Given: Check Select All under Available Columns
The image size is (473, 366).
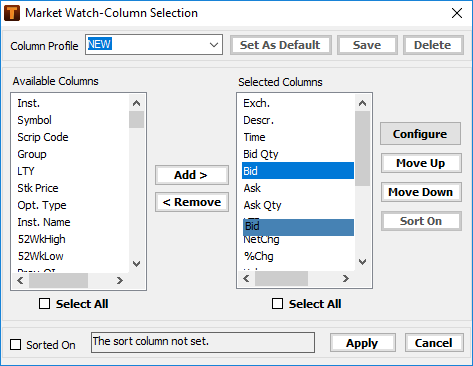Looking at the screenshot, I should point(44,304).
